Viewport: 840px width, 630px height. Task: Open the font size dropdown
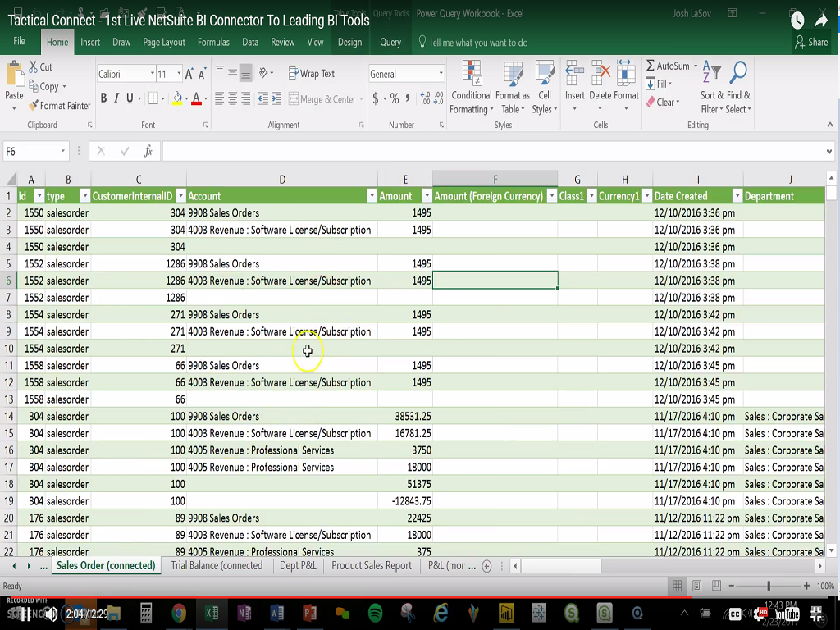coord(179,73)
